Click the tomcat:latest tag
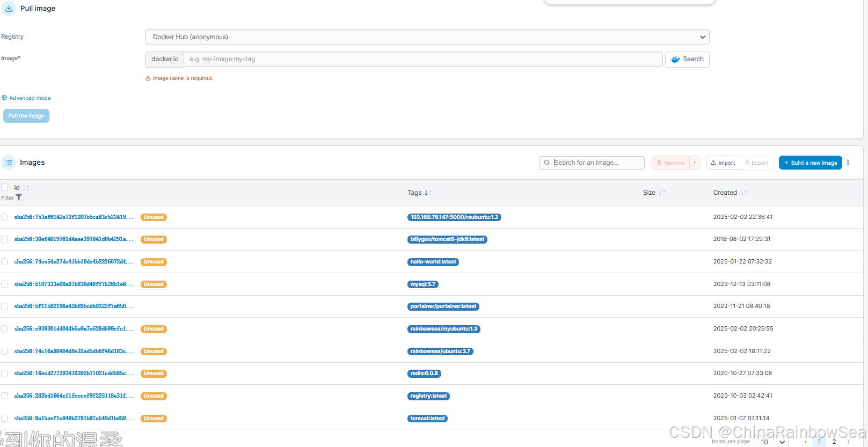868x447 pixels. [427, 419]
